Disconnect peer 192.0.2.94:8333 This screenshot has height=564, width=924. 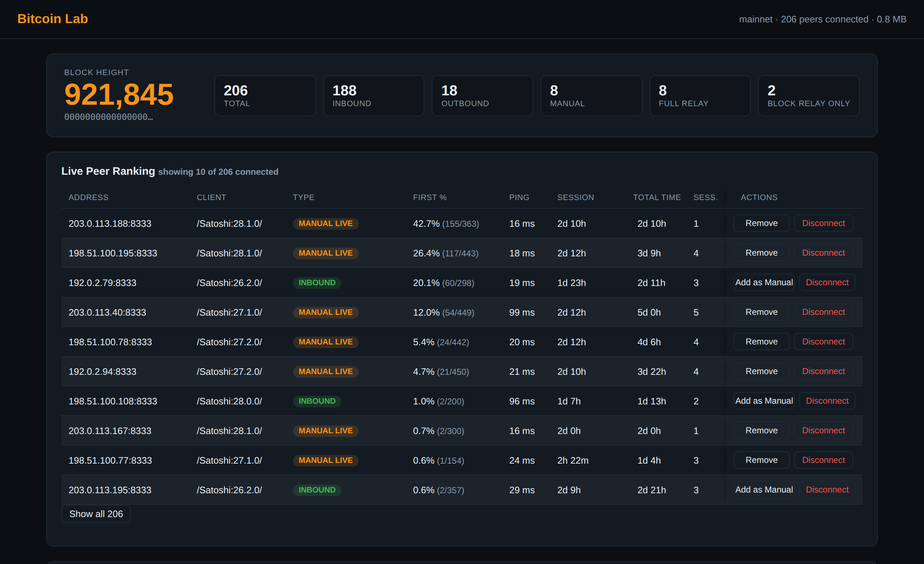[x=824, y=372]
